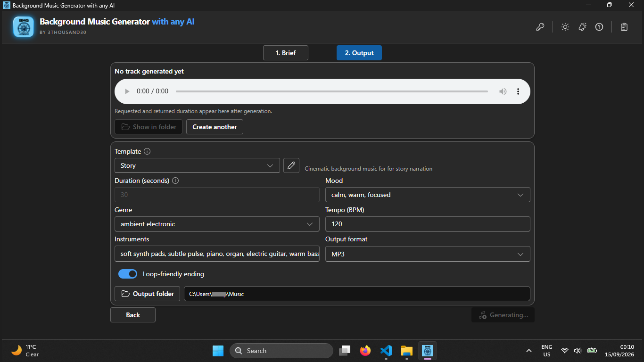Open the API key settings icon
644x362 pixels.
pos(540,27)
